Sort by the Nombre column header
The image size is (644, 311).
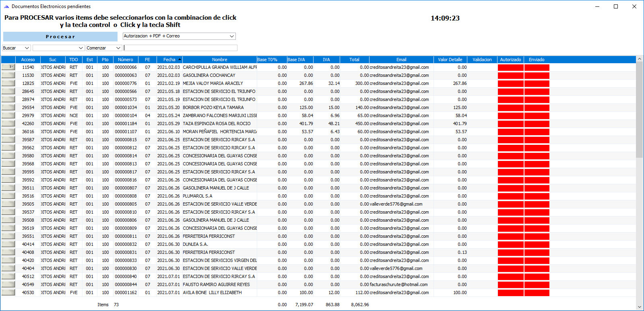click(219, 60)
